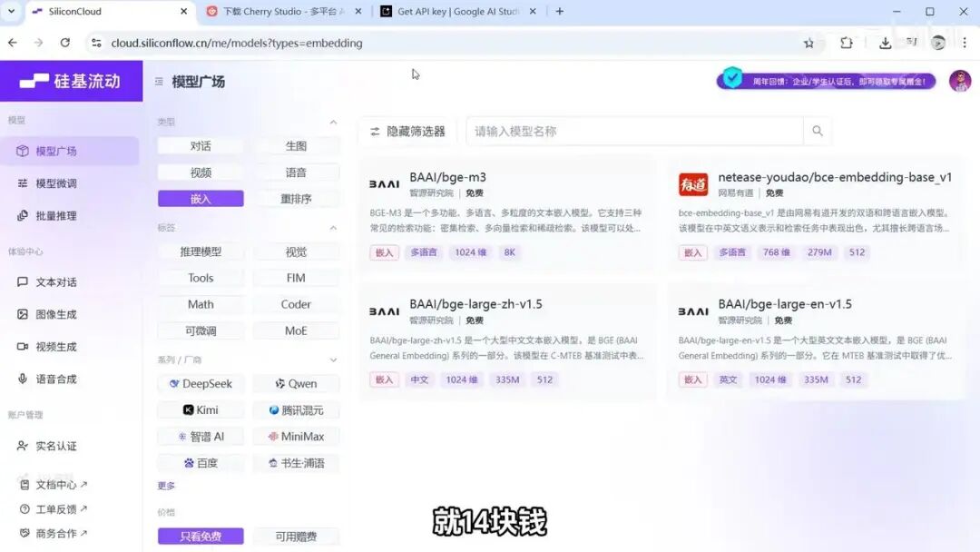The width and height of the screenshot is (980, 552).
Task: Switch to 下载 Cherry Studio browser tab
Action: [283, 11]
